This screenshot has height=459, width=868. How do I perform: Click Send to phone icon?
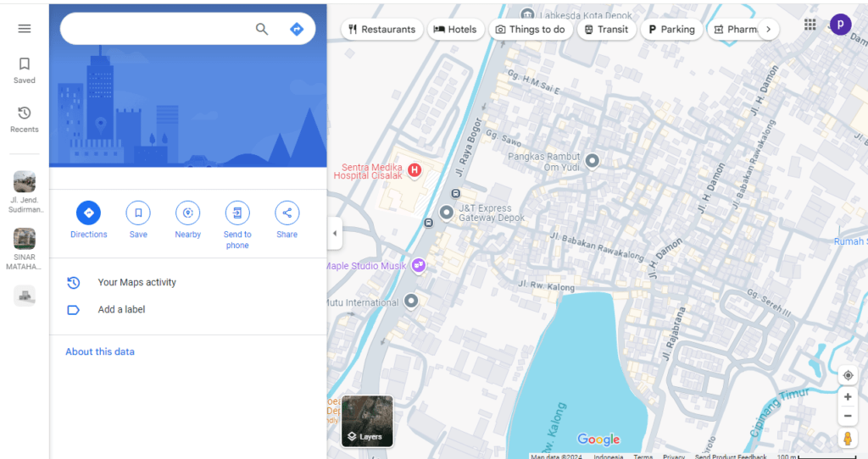click(237, 213)
